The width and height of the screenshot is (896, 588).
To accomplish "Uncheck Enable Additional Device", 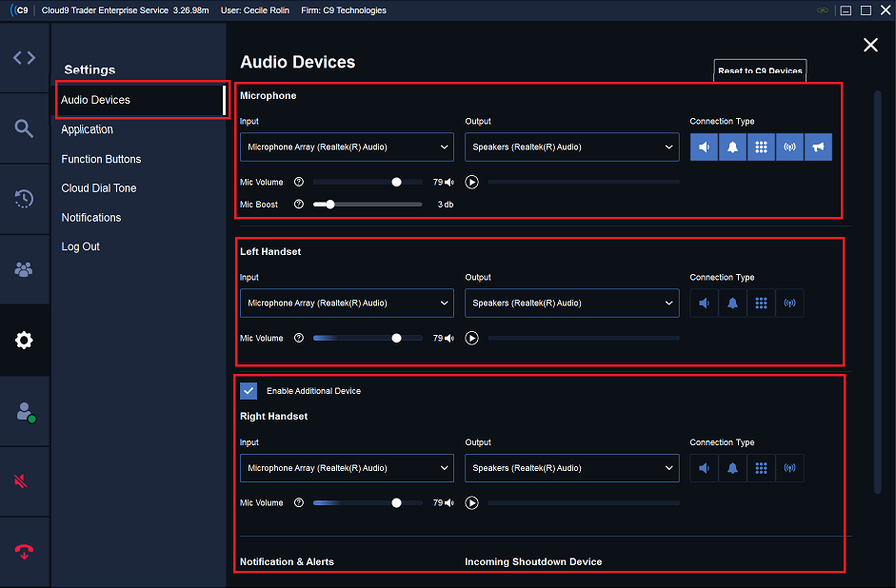I will [249, 390].
